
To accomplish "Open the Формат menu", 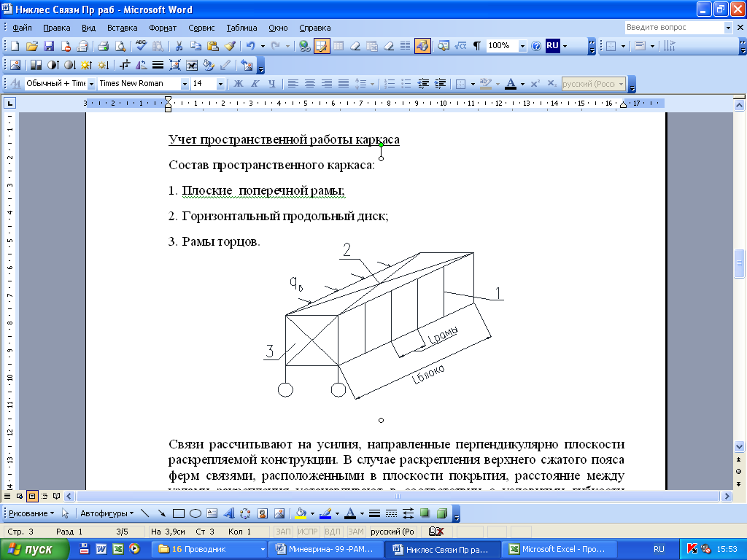I will 163,28.
